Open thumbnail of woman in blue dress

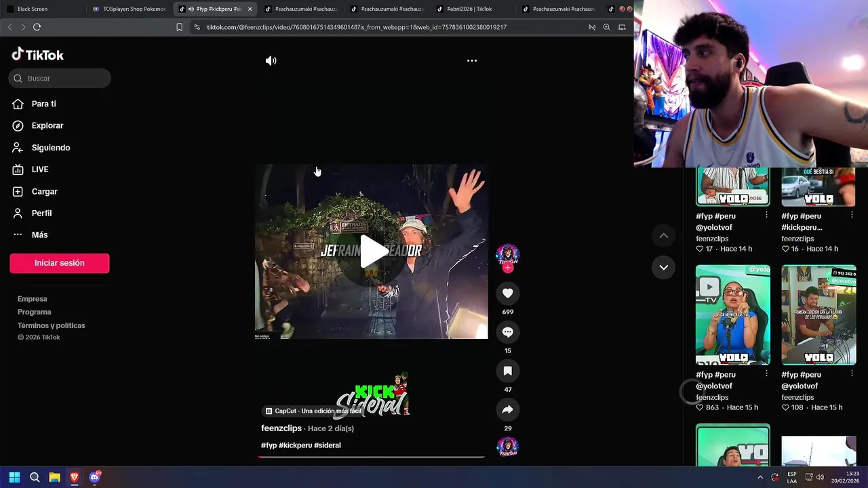click(733, 314)
